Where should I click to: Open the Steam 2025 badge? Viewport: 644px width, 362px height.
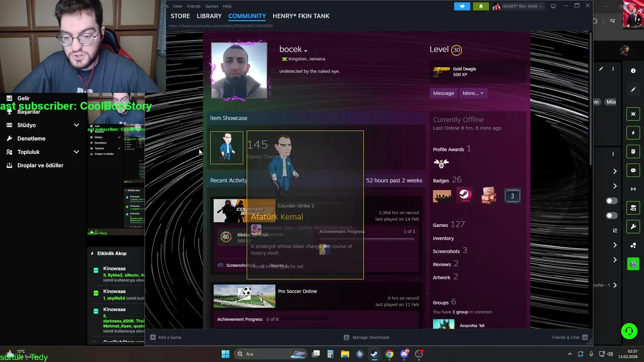[465, 195]
